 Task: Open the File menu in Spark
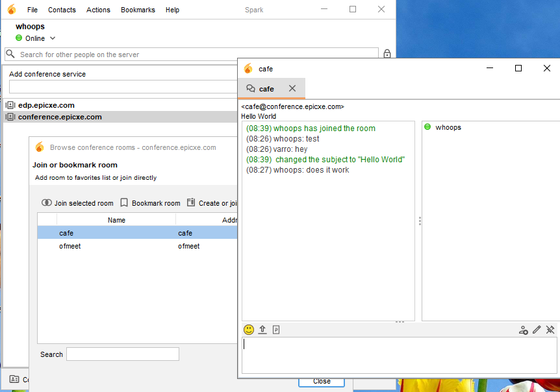32,10
